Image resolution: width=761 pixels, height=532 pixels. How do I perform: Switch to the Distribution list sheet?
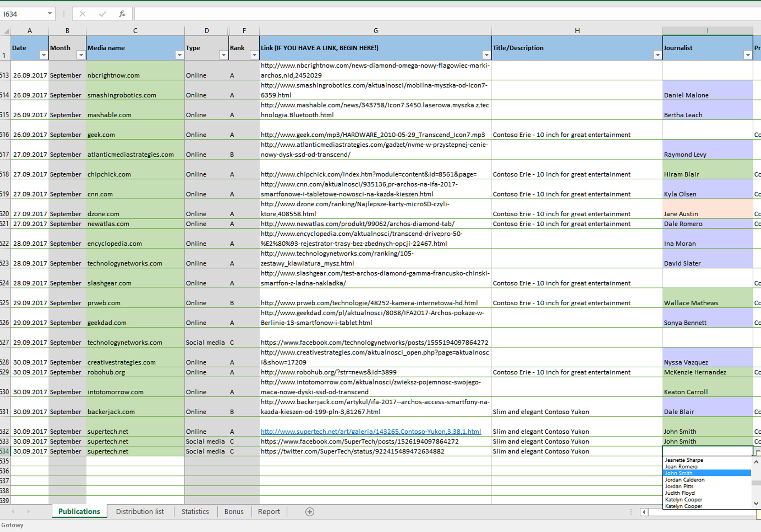pyautogui.click(x=140, y=512)
